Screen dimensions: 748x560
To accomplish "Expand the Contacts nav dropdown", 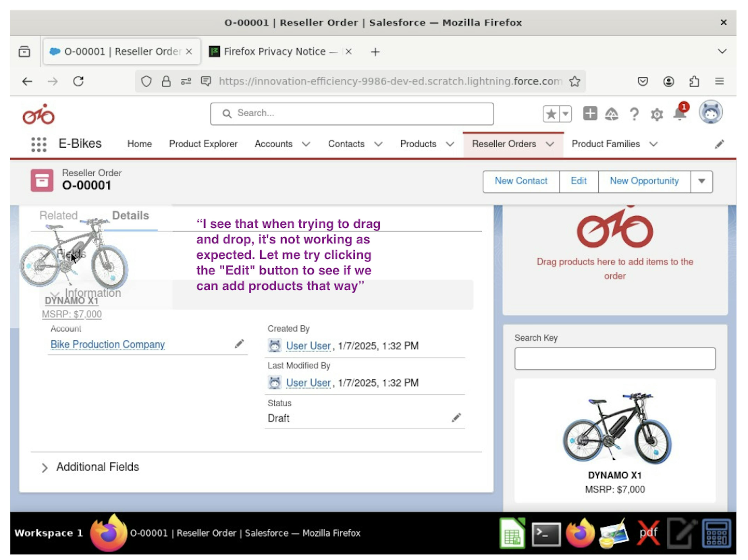I will (x=378, y=144).
